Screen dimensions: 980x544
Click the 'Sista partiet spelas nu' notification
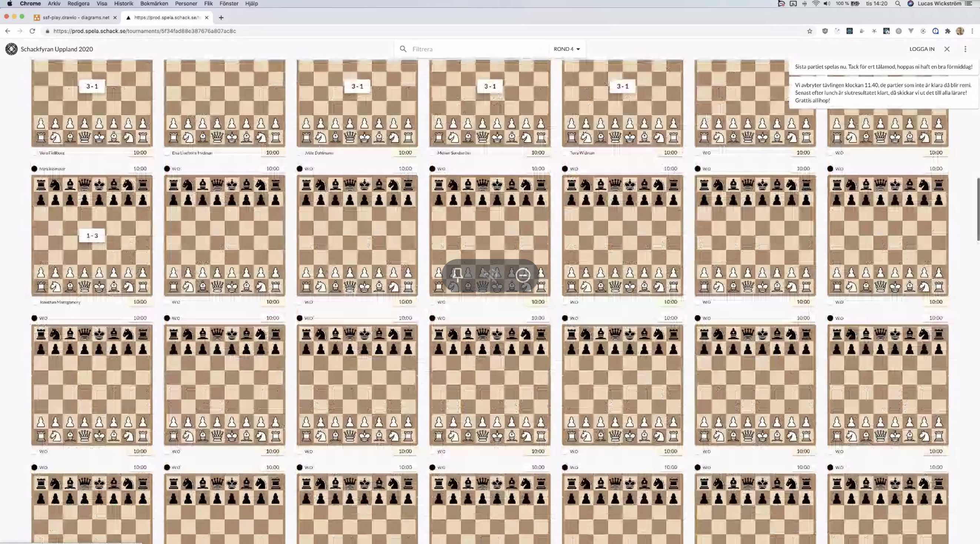click(883, 67)
